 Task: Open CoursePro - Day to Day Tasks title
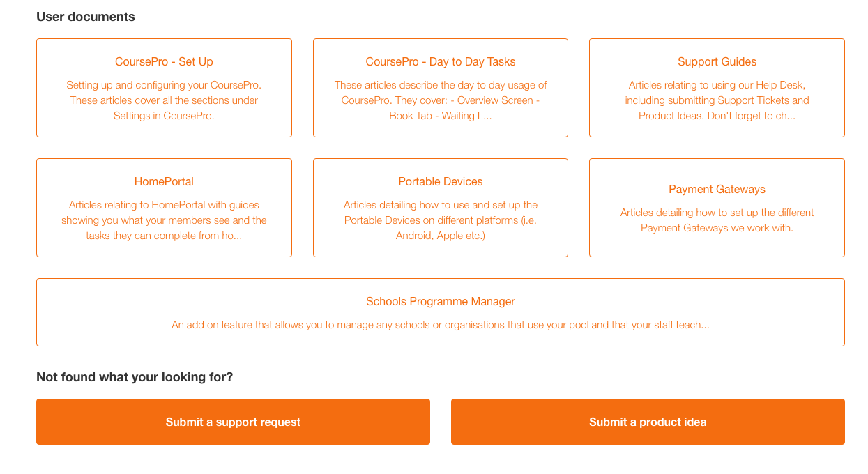pyautogui.click(x=440, y=62)
